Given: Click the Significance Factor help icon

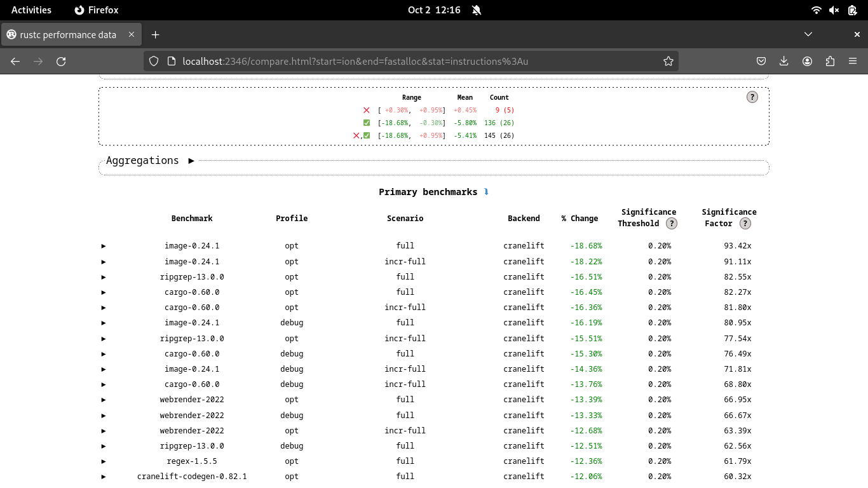Looking at the screenshot, I should click(745, 224).
